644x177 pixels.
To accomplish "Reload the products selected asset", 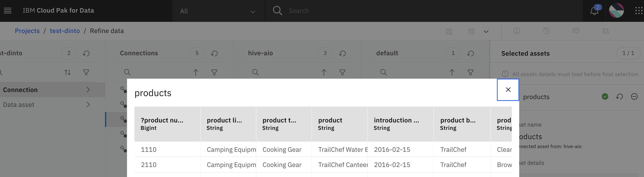I will pos(619,97).
